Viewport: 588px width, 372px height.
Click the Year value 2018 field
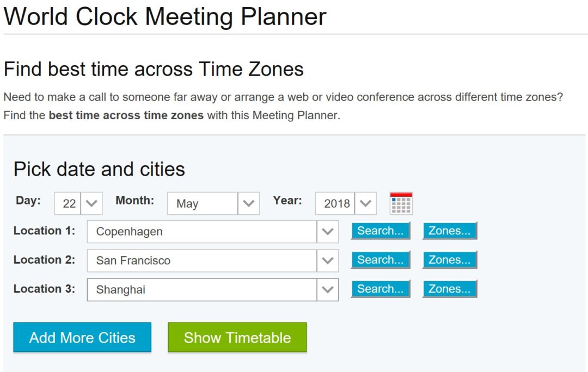point(336,203)
